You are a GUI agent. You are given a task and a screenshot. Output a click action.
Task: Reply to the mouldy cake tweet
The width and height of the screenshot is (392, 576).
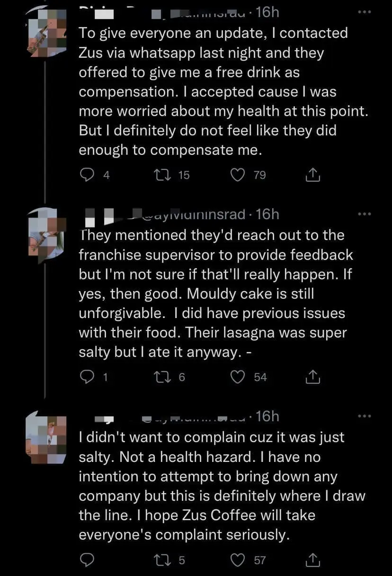pyautogui.click(x=86, y=377)
